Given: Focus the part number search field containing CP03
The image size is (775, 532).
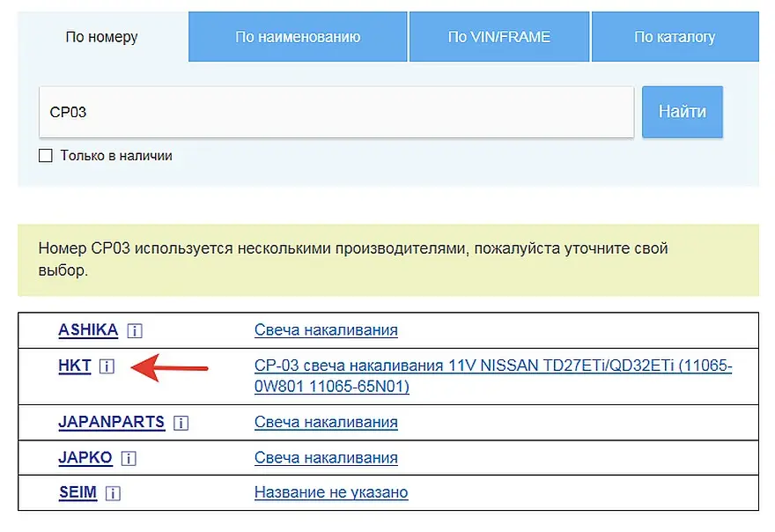Looking at the screenshot, I should pyautogui.click(x=336, y=112).
